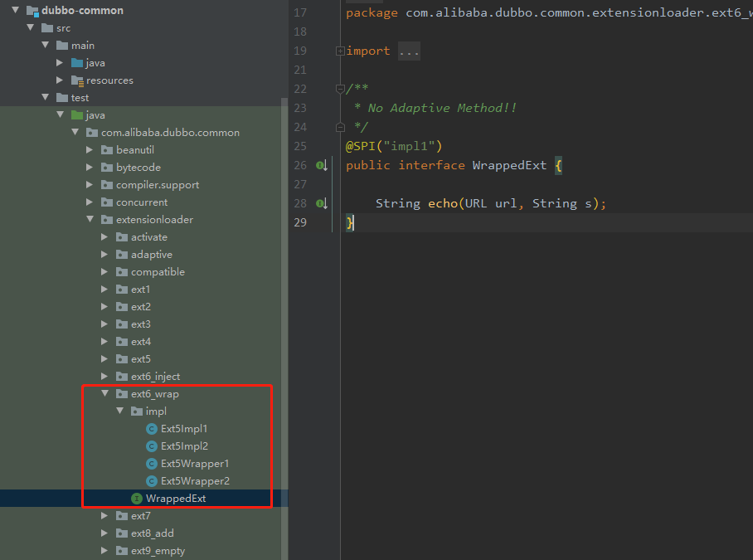This screenshot has height=560, width=753.
Task: Select the ext9_empty package
Action: point(158,551)
